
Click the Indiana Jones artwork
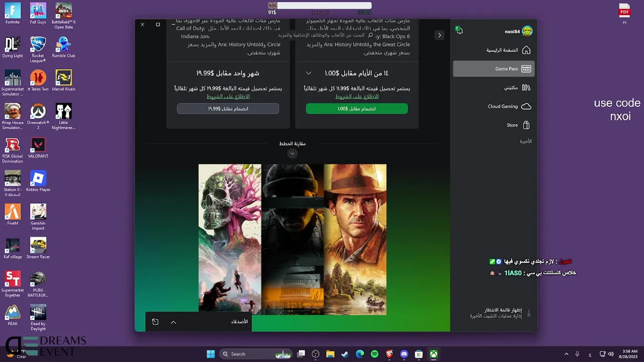355,239
